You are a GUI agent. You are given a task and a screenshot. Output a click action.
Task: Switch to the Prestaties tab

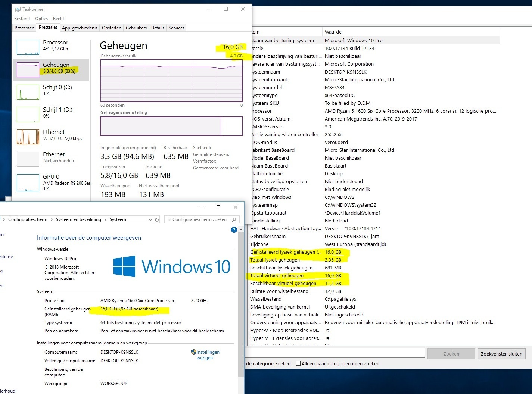click(x=48, y=27)
